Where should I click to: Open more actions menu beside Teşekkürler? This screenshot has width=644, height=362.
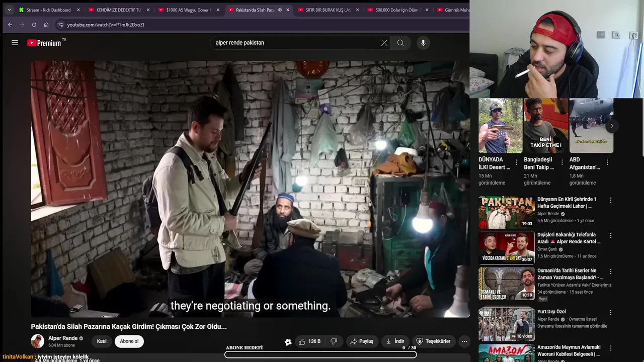pyautogui.click(x=464, y=341)
